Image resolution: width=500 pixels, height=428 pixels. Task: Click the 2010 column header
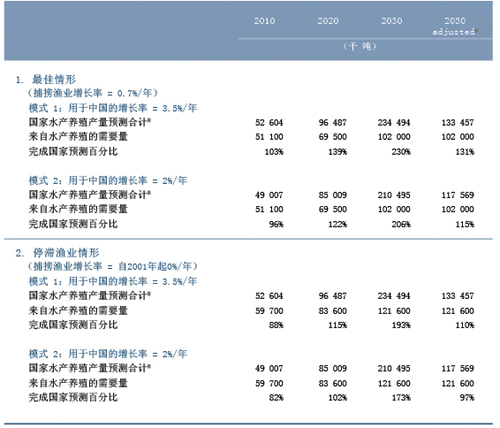264,21
